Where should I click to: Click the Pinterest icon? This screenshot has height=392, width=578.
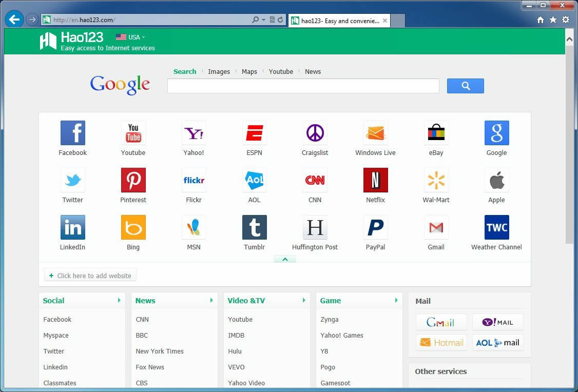pyautogui.click(x=133, y=180)
